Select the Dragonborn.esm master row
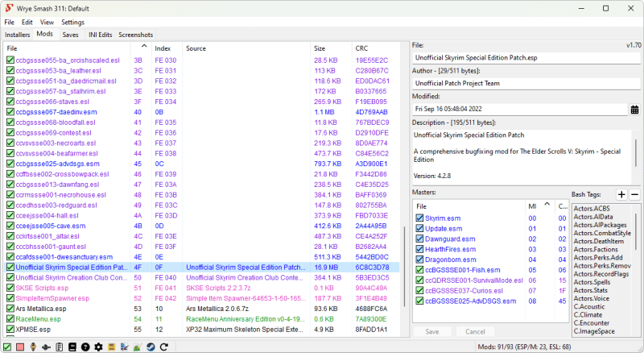Viewport: 644px width, 353px height. pyautogui.click(x=490, y=260)
